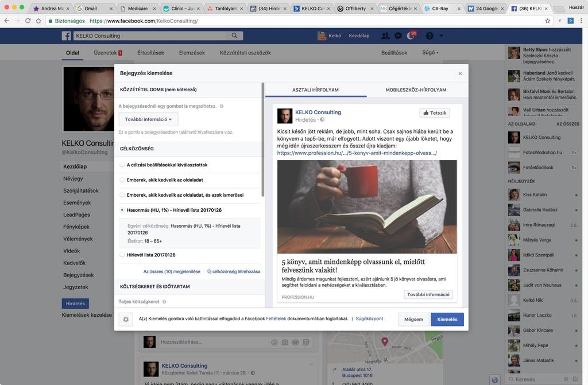Click the Kiemelés button to boost the post
The width and height of the screenshot is (588, 385).
click(447, 320)
